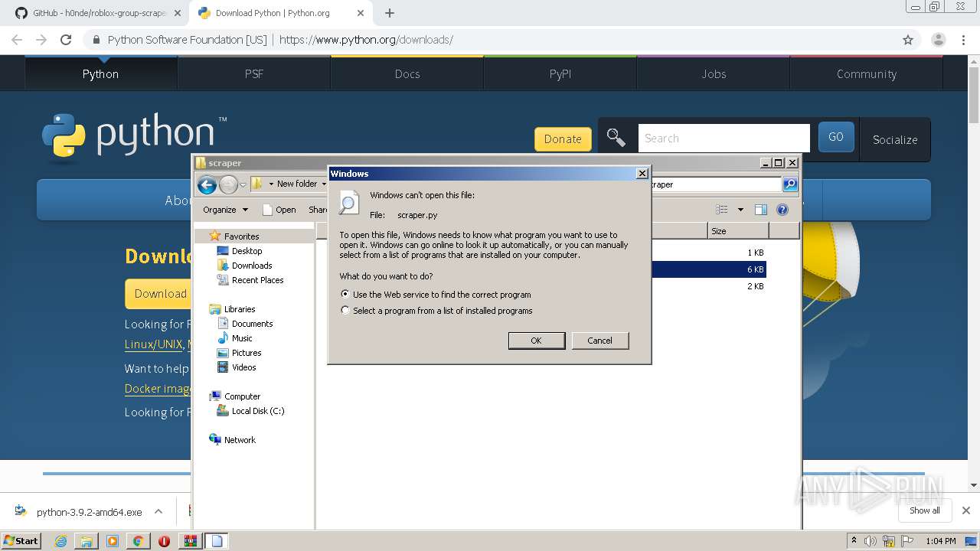The height and width of the screenshot is (551, 980).
Task: Open Explorer help question mark icon
Action: (x=782, y=210)
